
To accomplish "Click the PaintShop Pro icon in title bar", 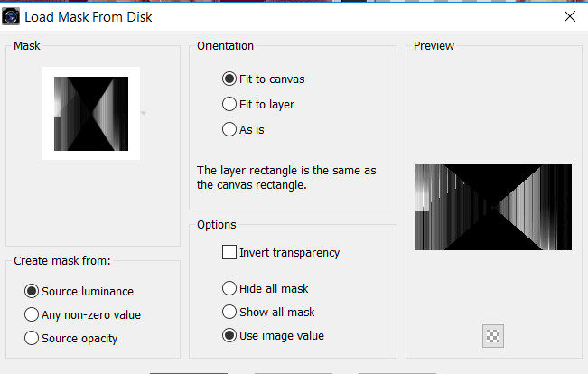I will 12,15.
